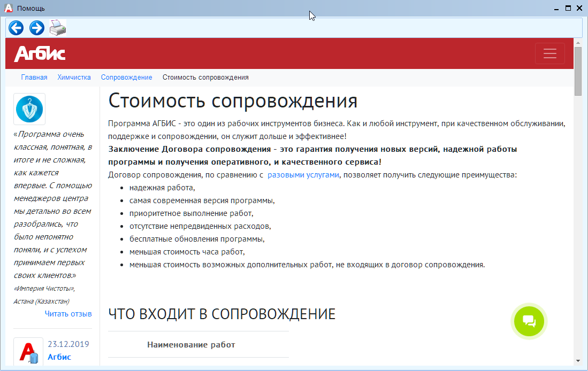Click the Стоимость сопровождения page heading
Image resolution: width=588 pixels, height=371 pixels.
point(233,101)
